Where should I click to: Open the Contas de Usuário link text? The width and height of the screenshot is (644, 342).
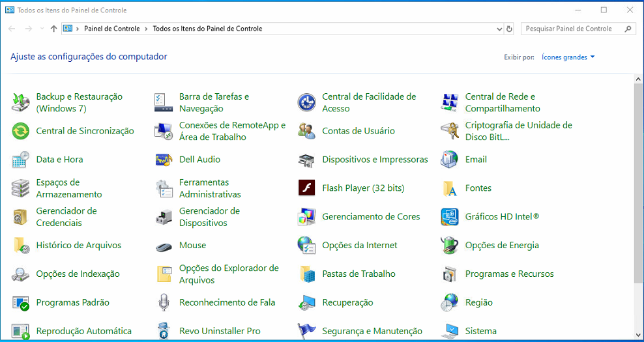click(359, 131)
